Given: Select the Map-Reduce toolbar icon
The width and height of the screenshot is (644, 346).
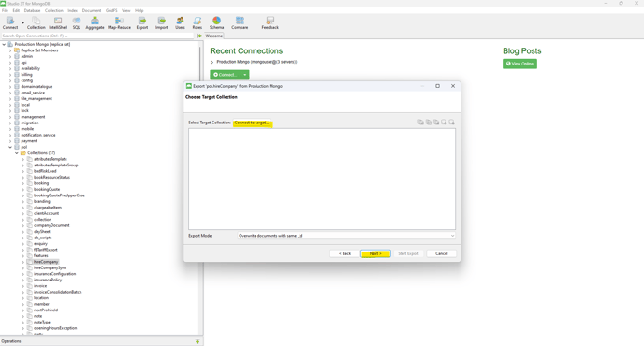Looking at the screenshot, I should (x=119, y=23).
